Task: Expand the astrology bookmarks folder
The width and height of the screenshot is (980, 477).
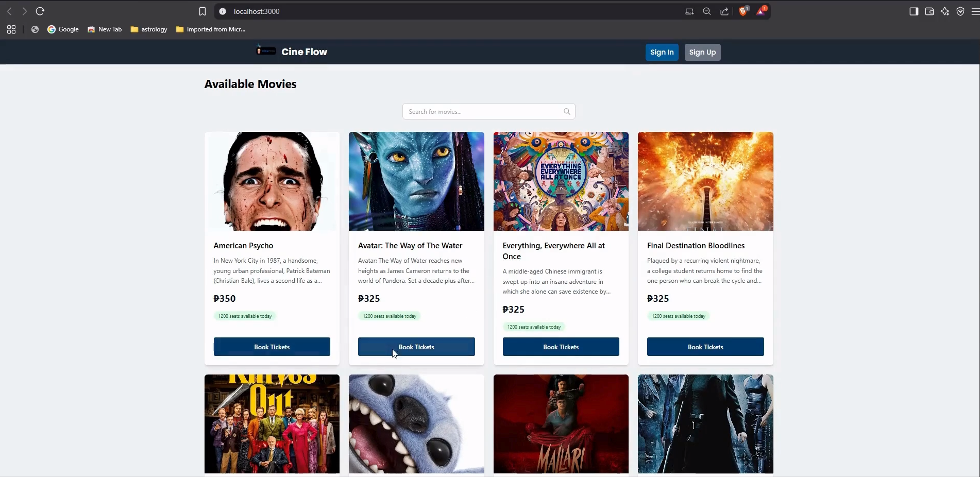Action: click(148, 29)
